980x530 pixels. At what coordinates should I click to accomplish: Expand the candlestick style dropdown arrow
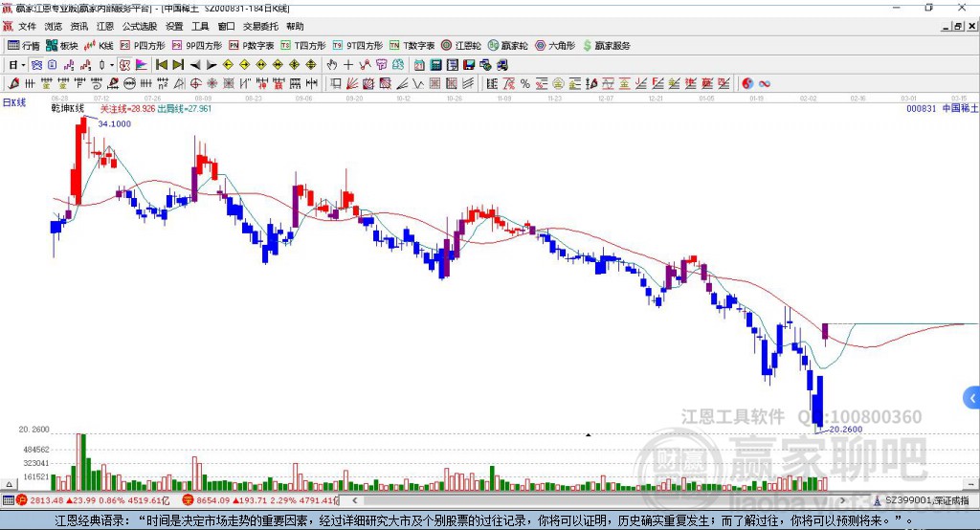click(x=112, y=65)
